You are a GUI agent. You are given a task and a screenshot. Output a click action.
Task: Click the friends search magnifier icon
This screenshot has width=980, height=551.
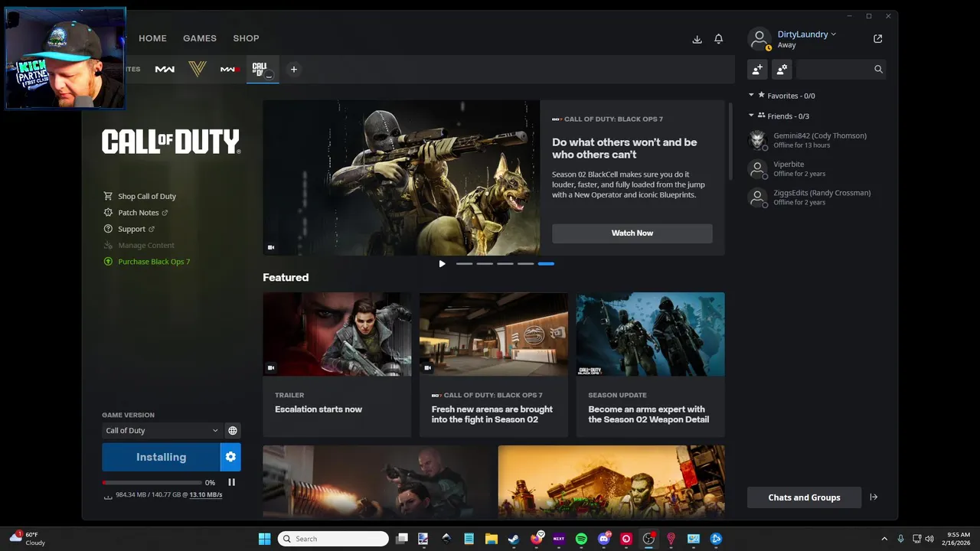click(878, 69)
